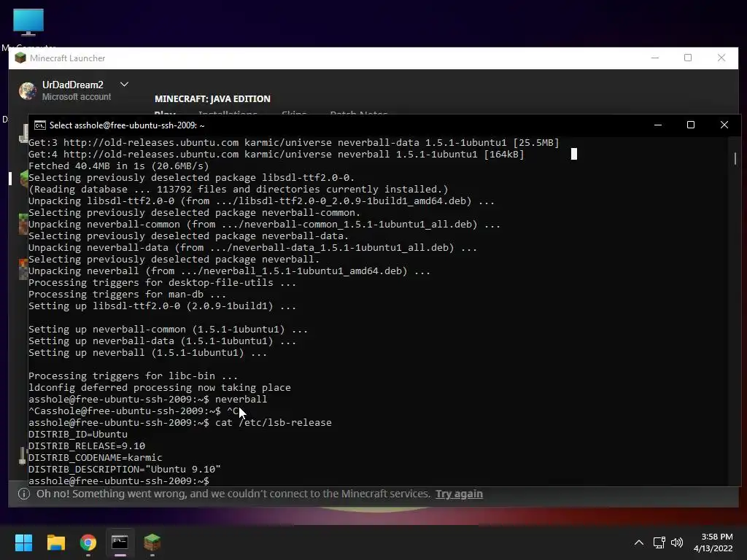Click the terminal window title text
The width and height of the screenshot is (747, 560).
127,125
